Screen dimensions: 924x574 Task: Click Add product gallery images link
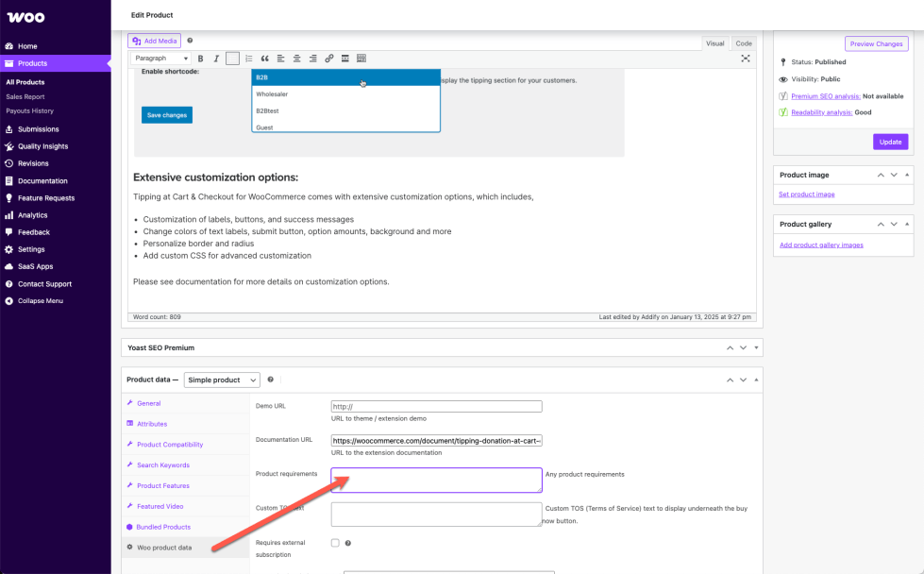821,245
